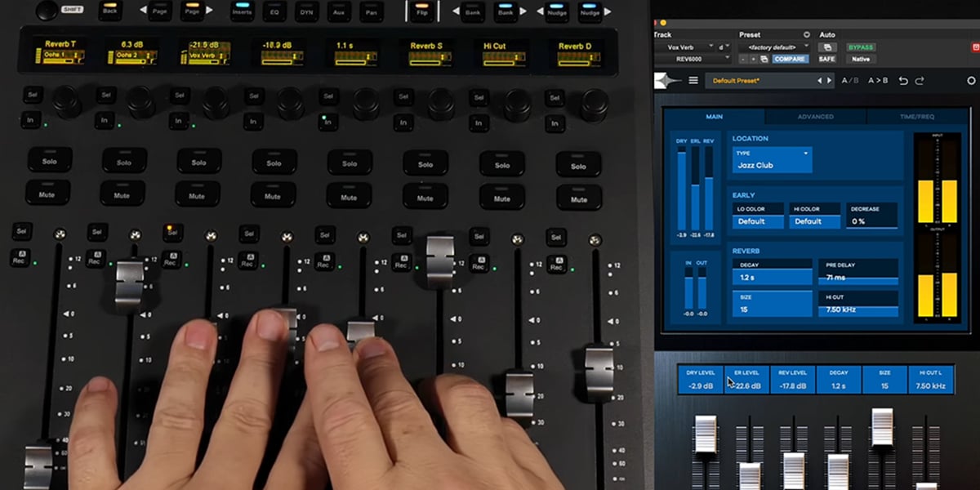980x490 pixels.
Task: Toggle the A/B comparison setting
Action: pos(849,80)
